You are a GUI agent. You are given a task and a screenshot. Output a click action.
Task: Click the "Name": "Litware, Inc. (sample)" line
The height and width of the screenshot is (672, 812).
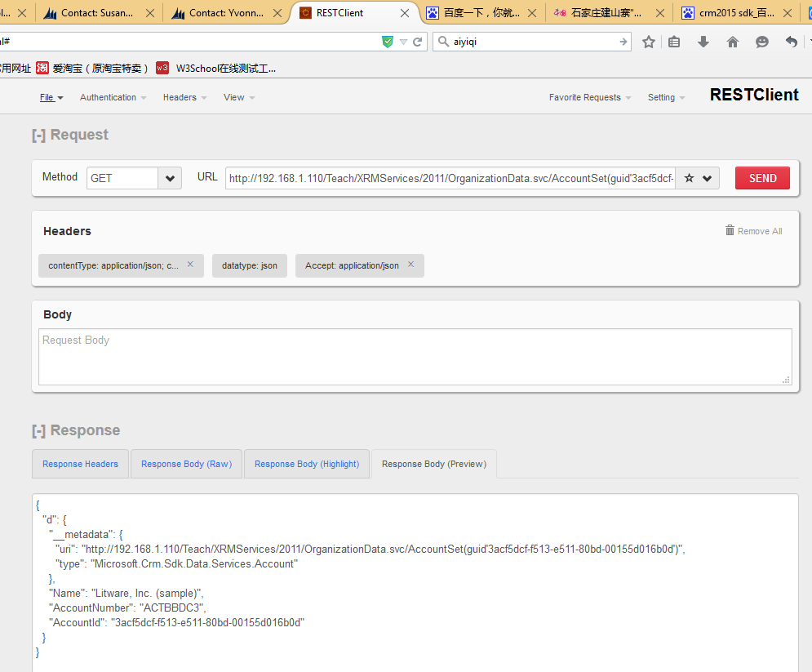126,594
